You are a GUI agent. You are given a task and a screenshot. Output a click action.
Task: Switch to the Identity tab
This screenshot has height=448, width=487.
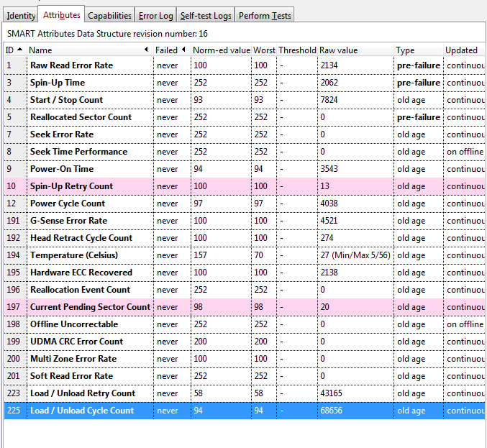pos(20,16)
